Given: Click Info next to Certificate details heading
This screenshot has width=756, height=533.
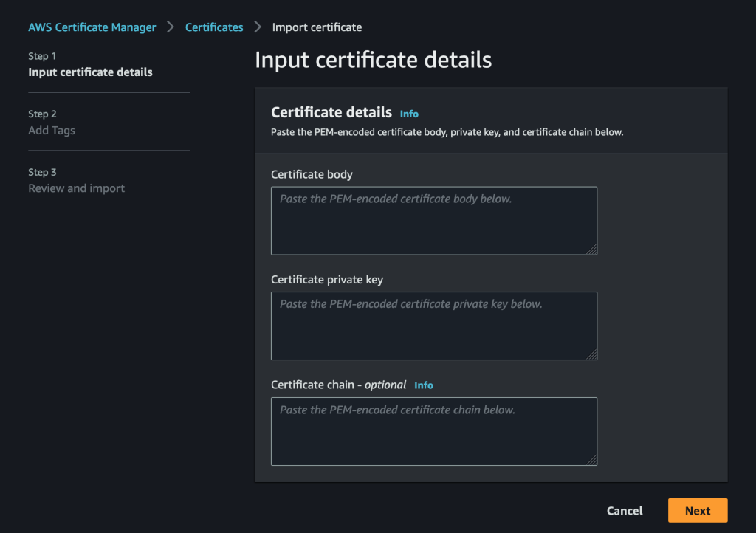Looking at the screenshot, I should [408, 114].
